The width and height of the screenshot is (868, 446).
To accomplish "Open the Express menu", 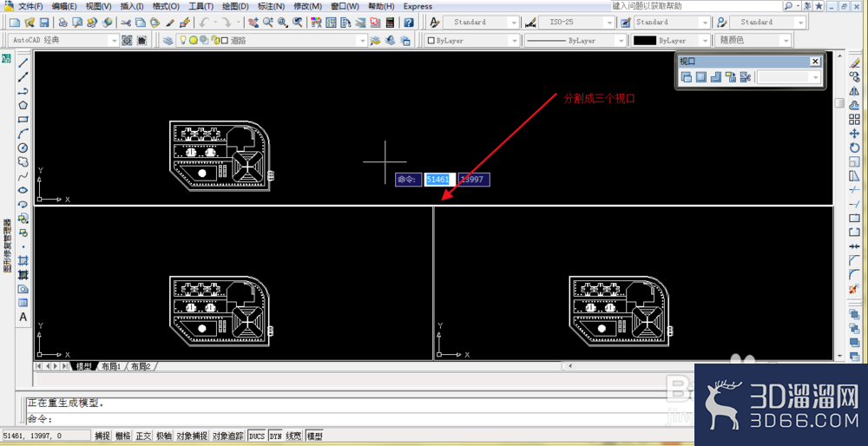I will (418, 6).
